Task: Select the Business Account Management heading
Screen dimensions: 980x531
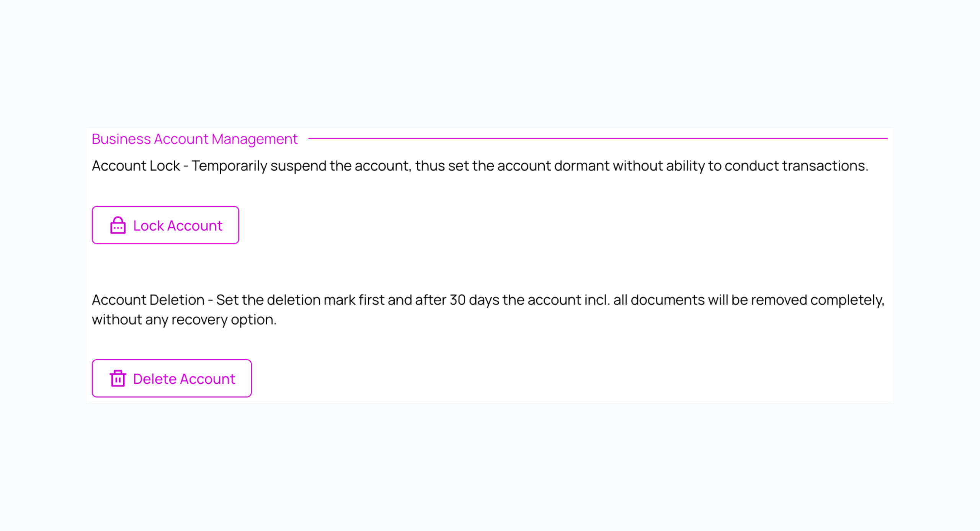Action: [x=194, y=139]
